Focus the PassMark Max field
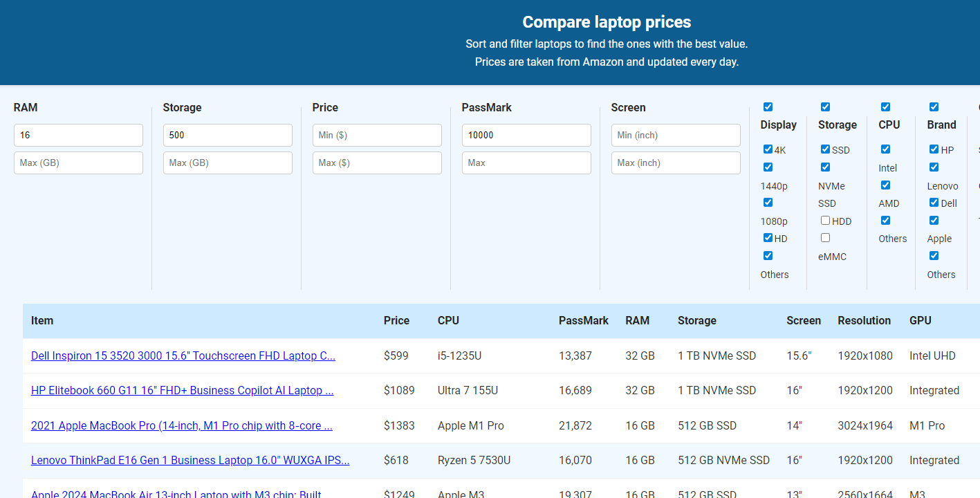This screenshot has height=498, width=980. 526,163
